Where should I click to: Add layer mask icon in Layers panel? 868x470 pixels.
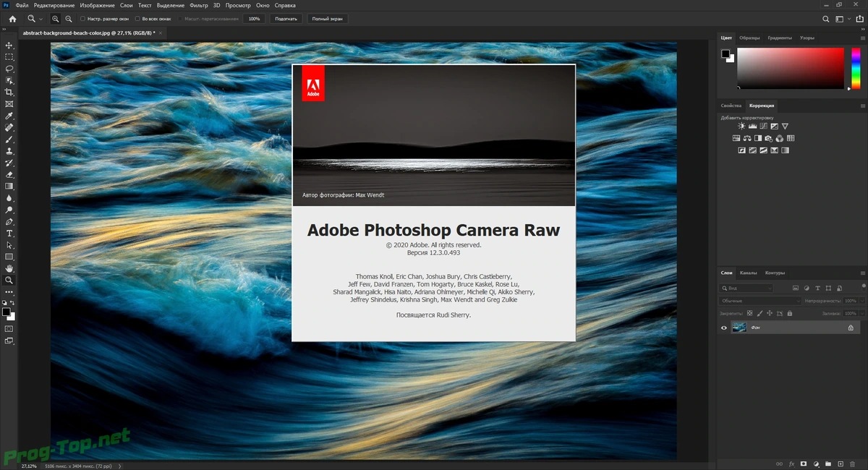coord(804,463)
